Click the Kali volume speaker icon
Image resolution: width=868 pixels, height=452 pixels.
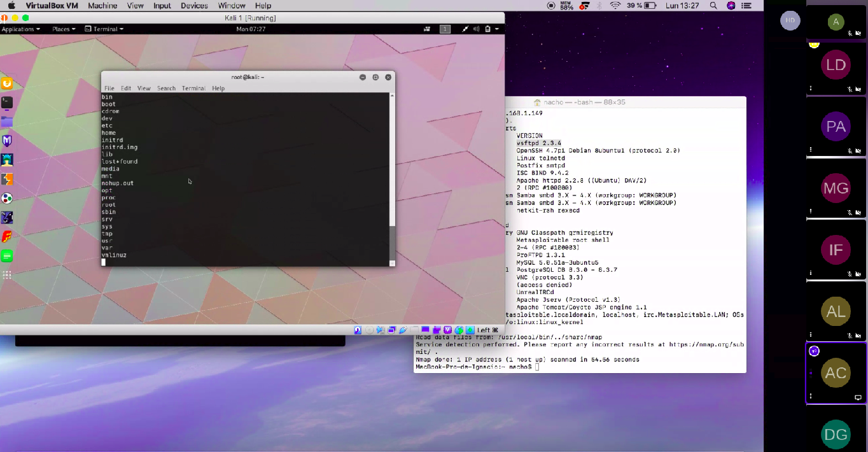tap(476, 29)
